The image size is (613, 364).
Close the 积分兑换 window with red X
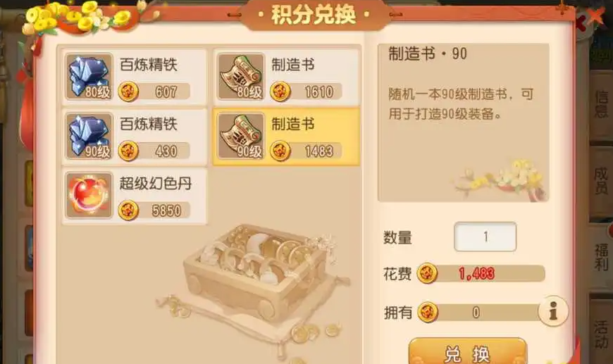point(595,17)
